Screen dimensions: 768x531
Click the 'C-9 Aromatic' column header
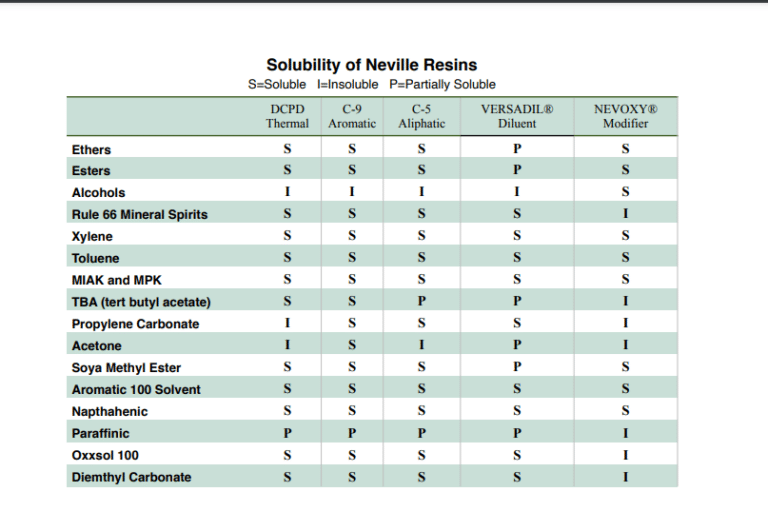(352, 116)
